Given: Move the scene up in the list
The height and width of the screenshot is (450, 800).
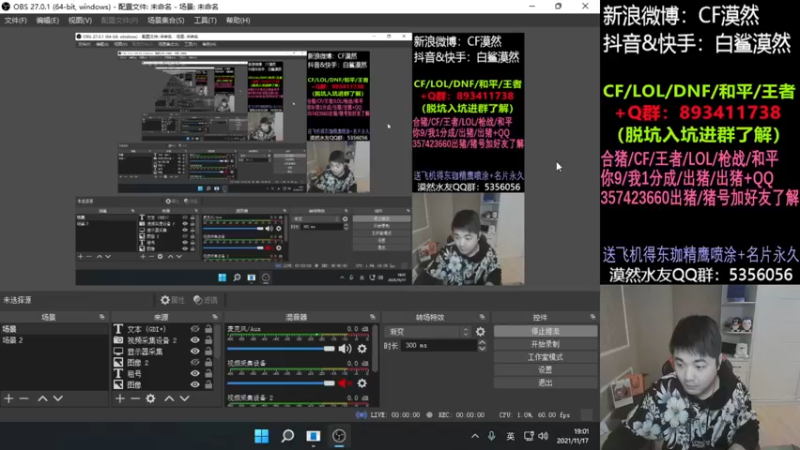Looking at the screenshot, I should point(43,398).
